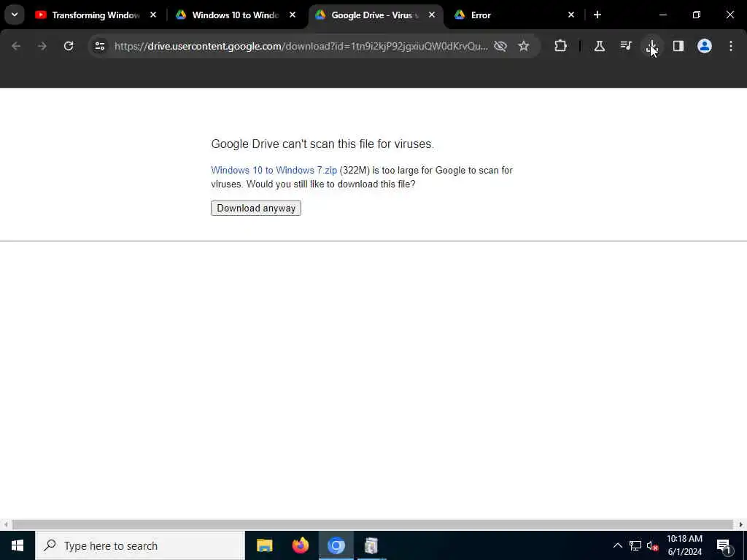Open Chrome three-dot menu
Image resolution: width=747 pixels, height=560 pixels.
click(731, 46)
